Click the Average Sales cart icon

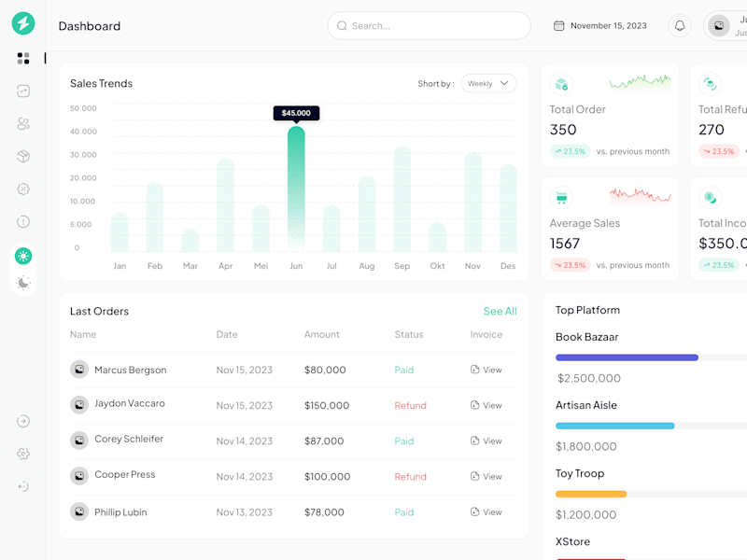click(562, 198)
